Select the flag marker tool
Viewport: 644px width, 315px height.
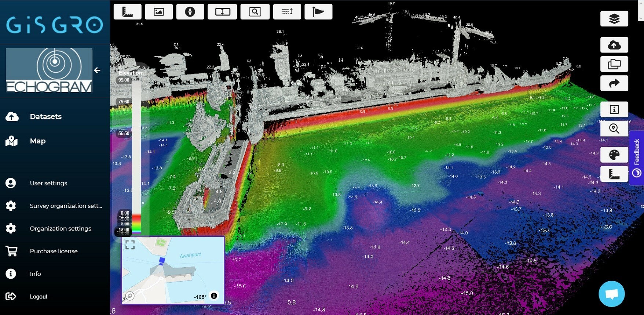318,12
